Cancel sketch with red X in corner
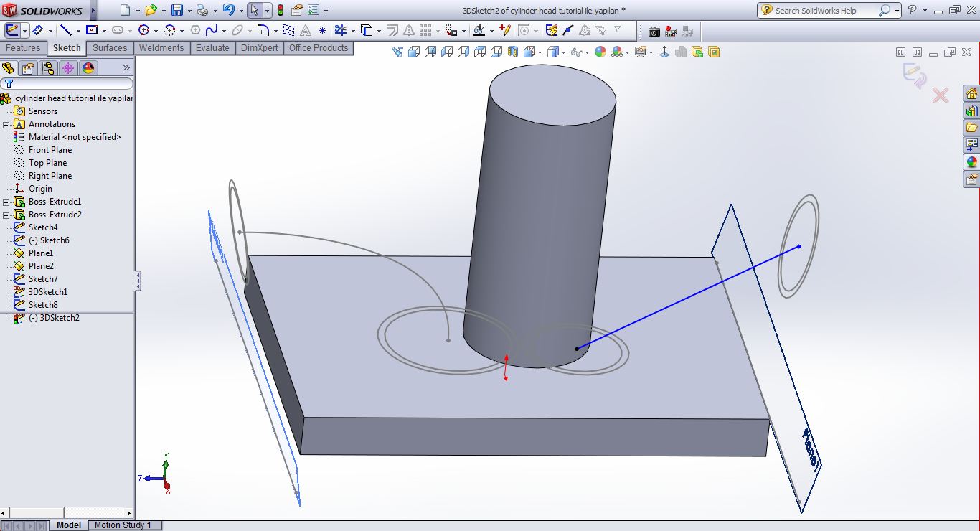 tap(940, 95)
